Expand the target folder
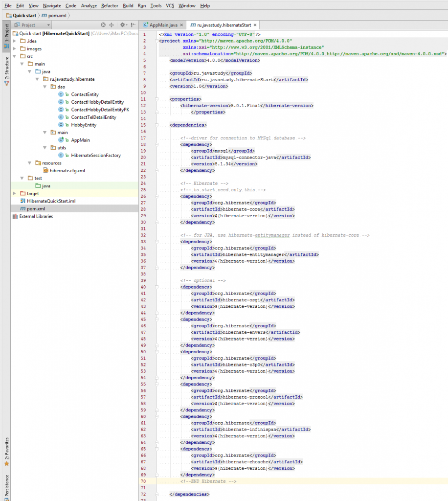This screenshot has height=501, width=448. click(x=14, y=193)
